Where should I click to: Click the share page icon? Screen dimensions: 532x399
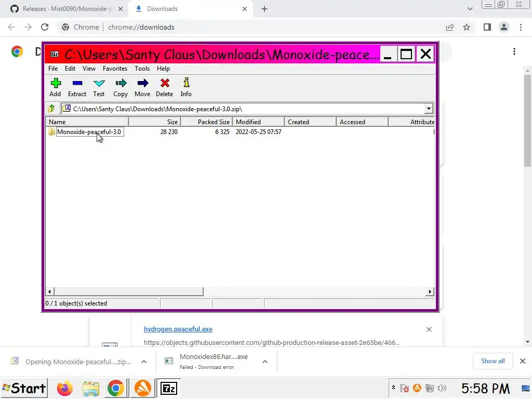coord(450,27)
